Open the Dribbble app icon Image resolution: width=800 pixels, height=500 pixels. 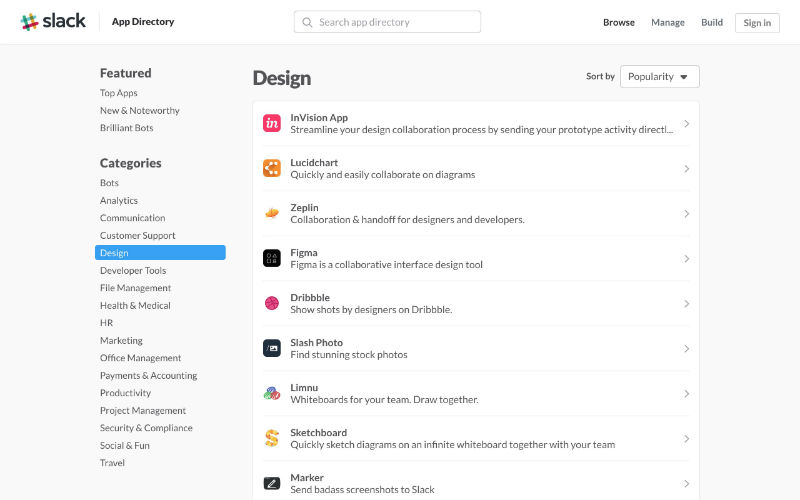(x=271, y=303)
